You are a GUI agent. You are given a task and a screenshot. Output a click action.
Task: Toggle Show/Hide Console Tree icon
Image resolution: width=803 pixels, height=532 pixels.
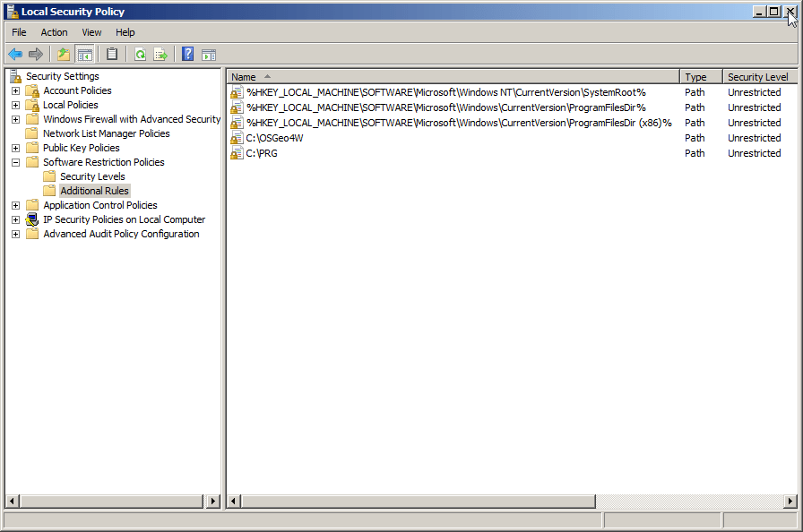tap(84, 54)
